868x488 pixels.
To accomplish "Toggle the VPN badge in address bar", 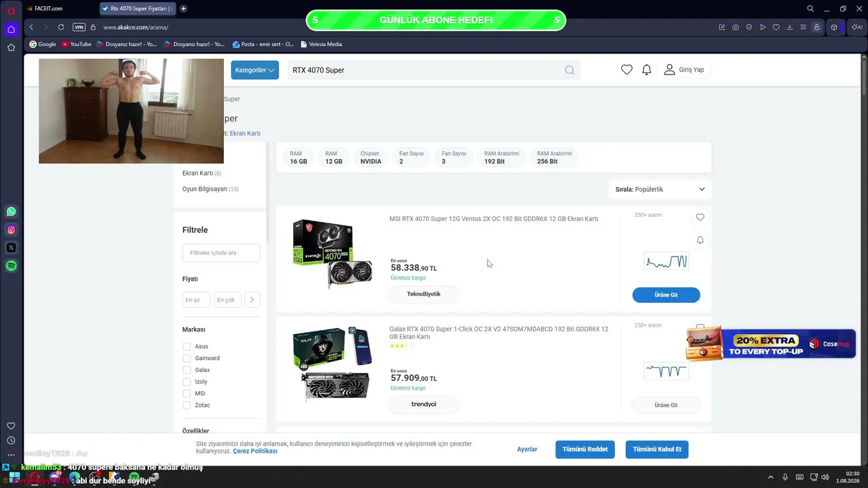I will pyautogui.click(x=79, y=27).
